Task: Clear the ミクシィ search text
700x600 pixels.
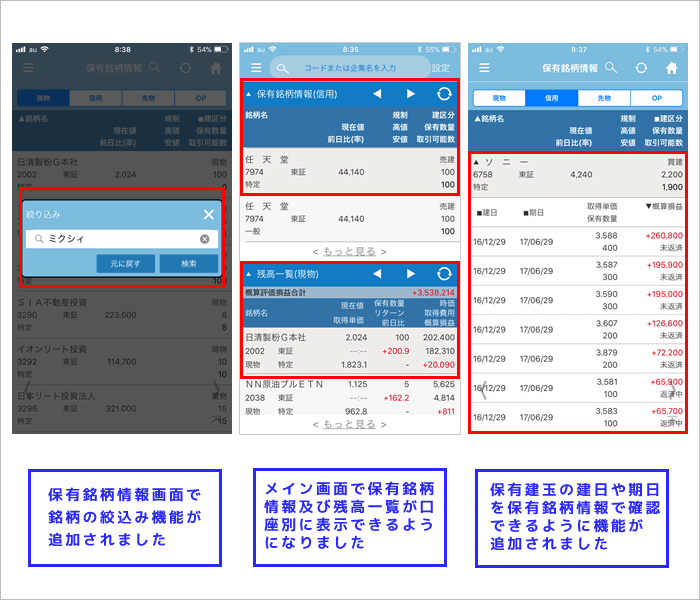Action: pos(204,239)
